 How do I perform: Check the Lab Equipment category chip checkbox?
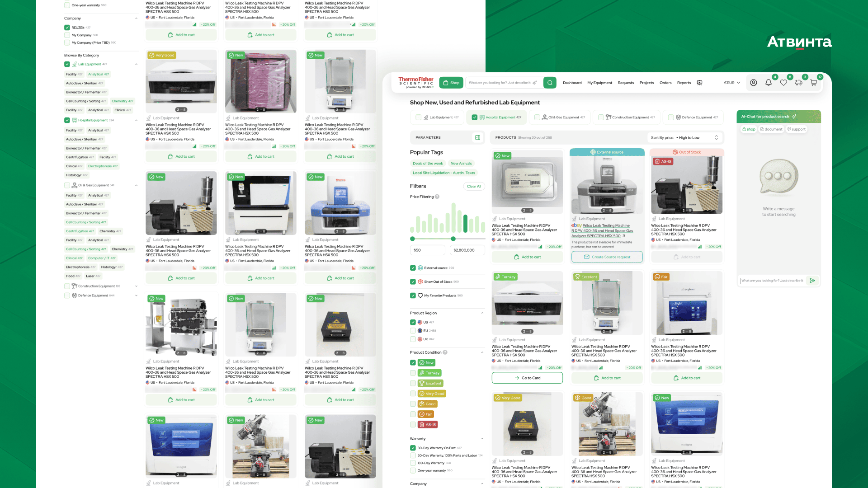click(x=418, y=117)
